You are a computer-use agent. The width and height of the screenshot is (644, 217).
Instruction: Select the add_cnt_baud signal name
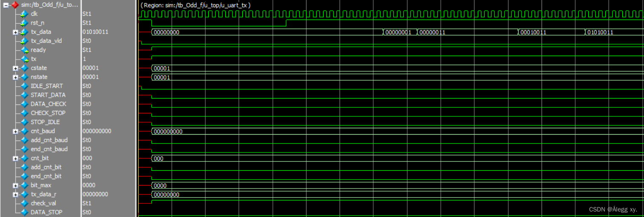click(x=49, y=140)
